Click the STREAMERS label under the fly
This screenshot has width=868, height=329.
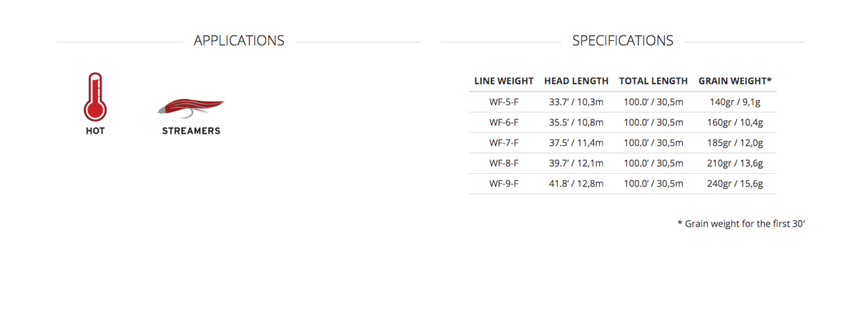coord(191,132)
